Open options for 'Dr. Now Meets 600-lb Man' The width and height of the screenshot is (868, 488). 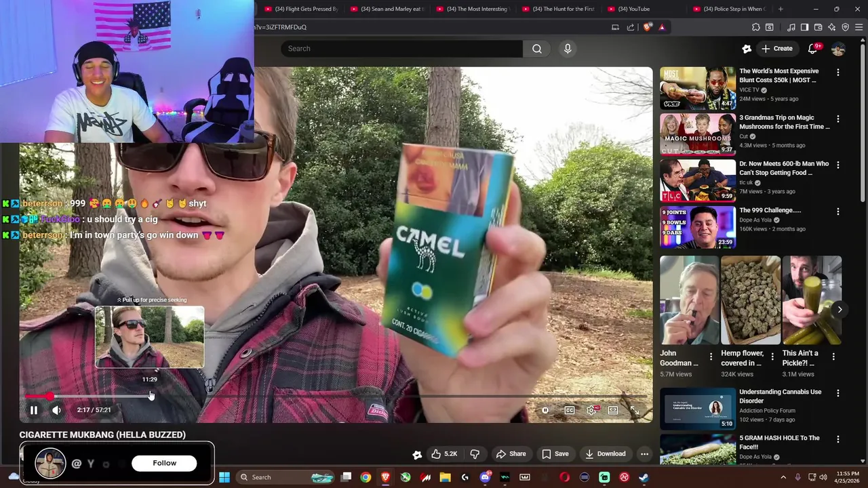[x=838, y=165]
